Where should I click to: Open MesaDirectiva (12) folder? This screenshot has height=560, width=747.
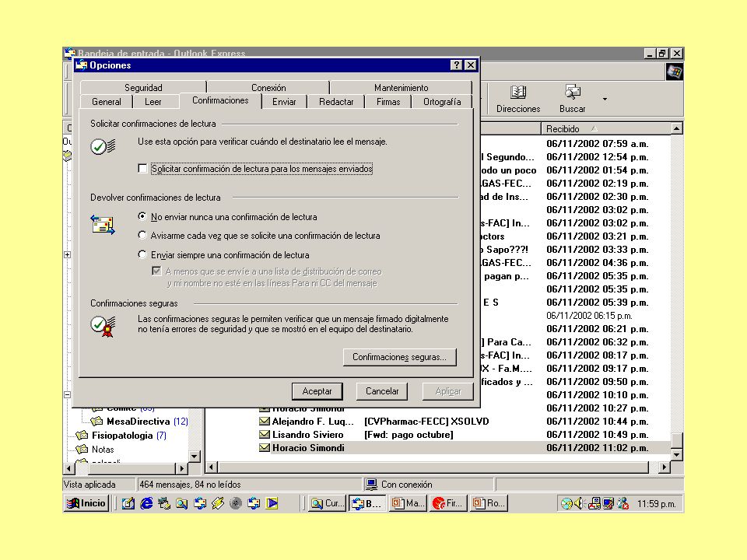[147, 421]
